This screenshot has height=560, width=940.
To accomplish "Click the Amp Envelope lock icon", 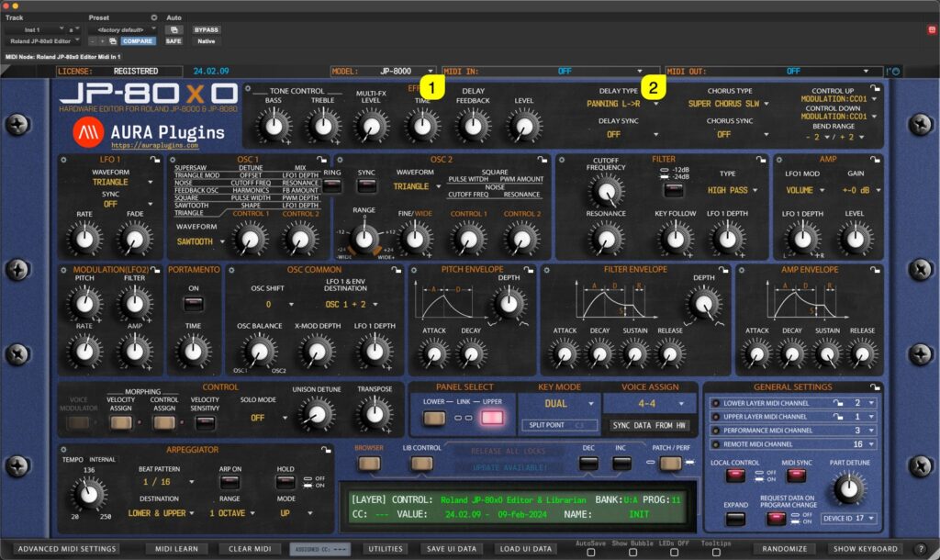I will tap(875, 270).
